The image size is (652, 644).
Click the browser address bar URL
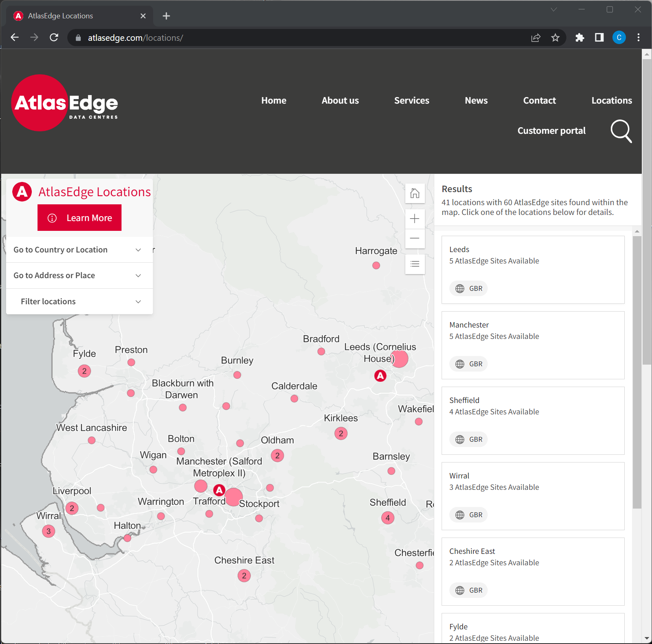135,38
